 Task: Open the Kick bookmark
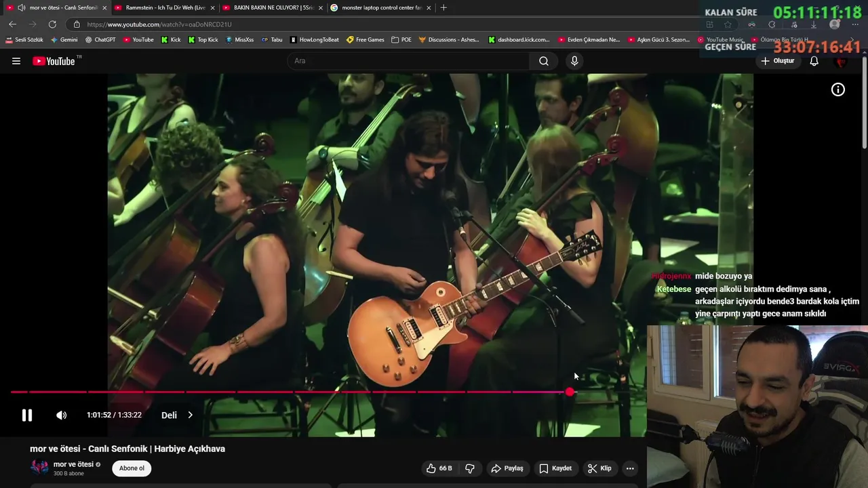(x=171, y=40)
